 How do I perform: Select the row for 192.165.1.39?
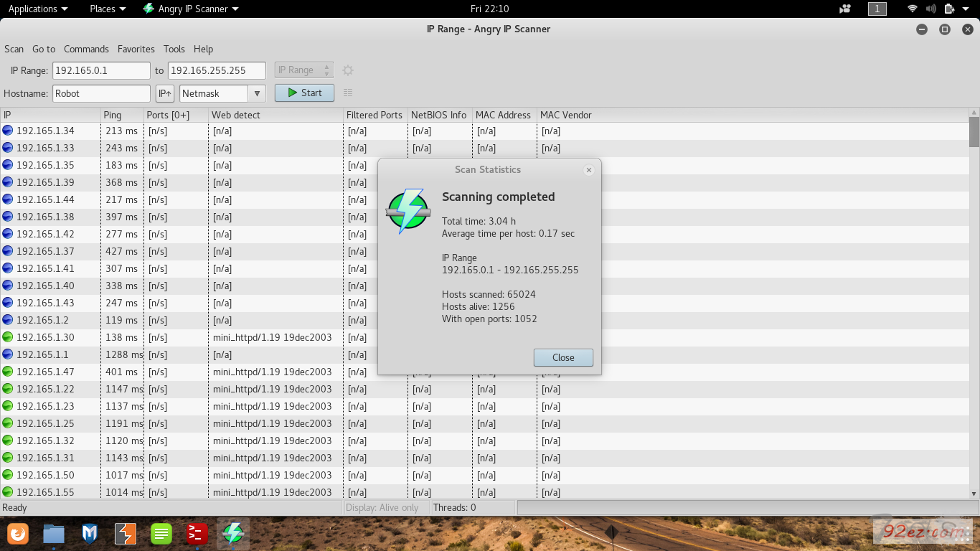pyautogui.click(x=484, y=182)
